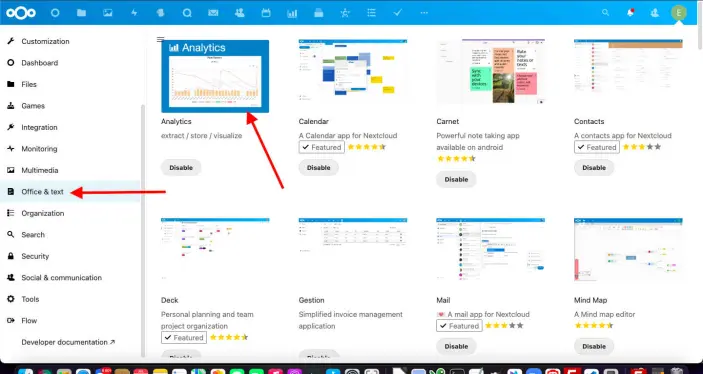Open the Activity lightning bolt icon
Screen dimensions: 703x374
pos(134,13)
